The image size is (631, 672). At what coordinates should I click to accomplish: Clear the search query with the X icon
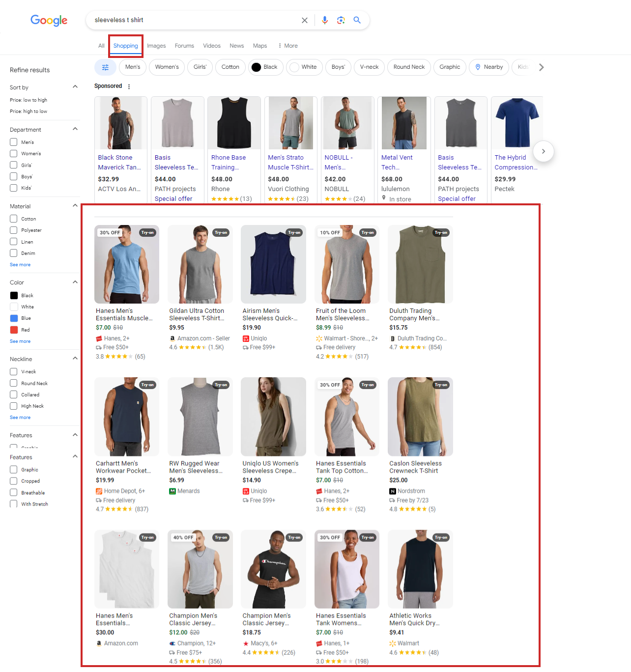pos(304,20)
